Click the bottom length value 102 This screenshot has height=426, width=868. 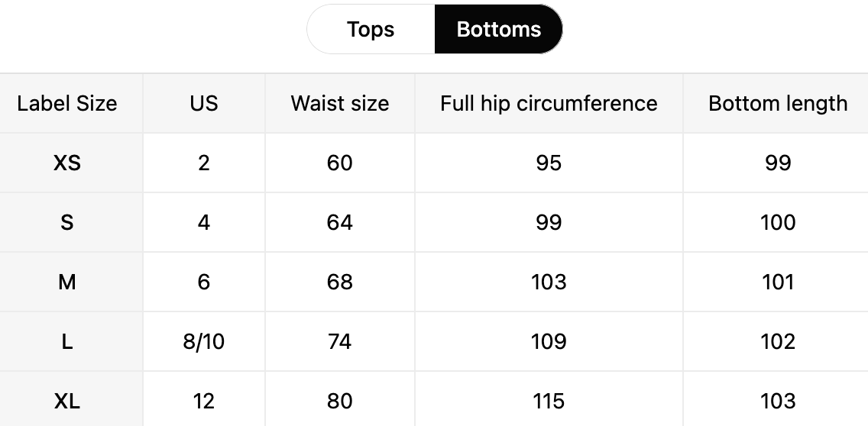pyautogui.click(x=778, y=341)
